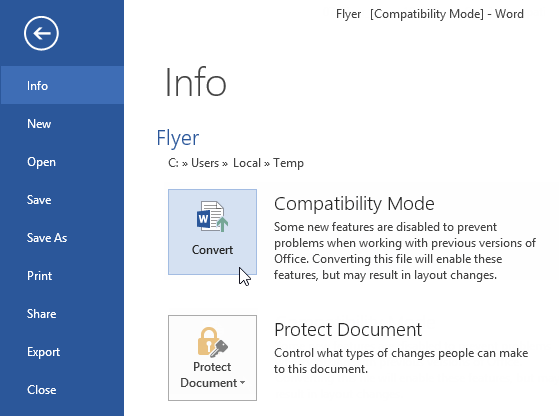This screenshot has height=416, width=559.
Task: Click 'Some new features are disabled' description
Action: [405, 251]
